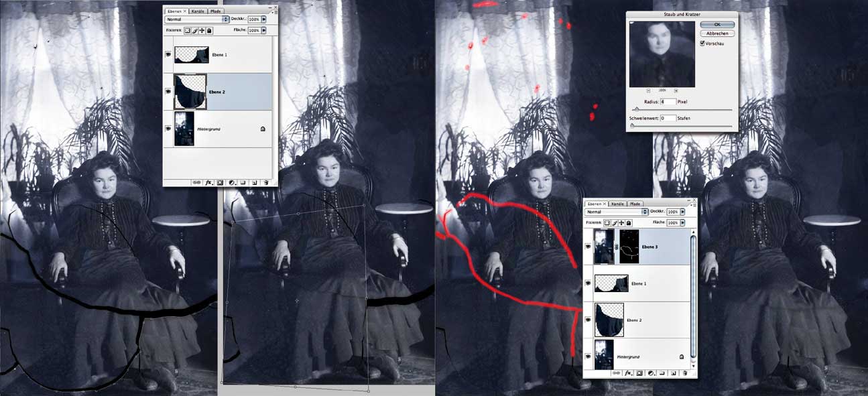Lock transparent pixels in lower Ebenen panel

607,222
